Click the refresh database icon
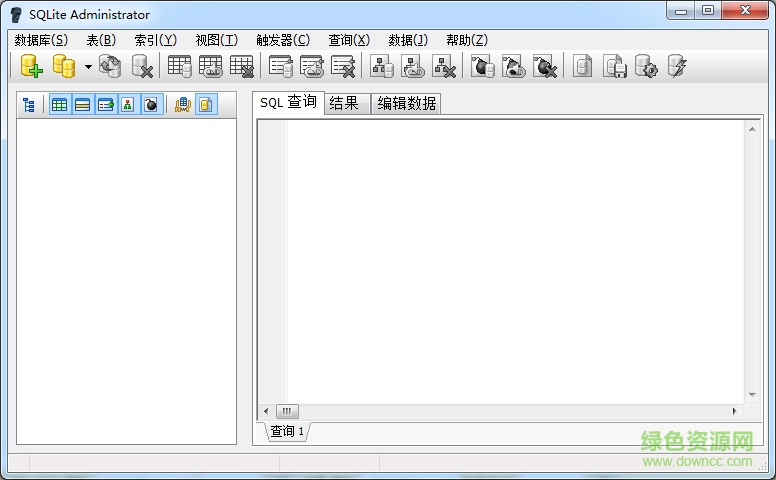 tap(110, 66)
